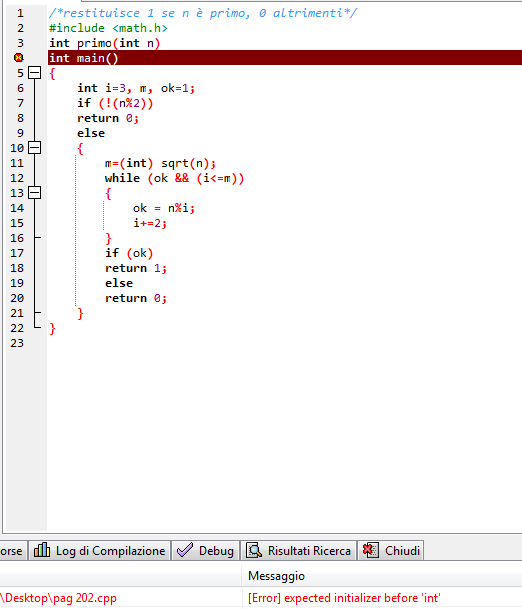Click the line 'return 1;'
The height and width of the screenshot is (609, 522).
[136, 268]
